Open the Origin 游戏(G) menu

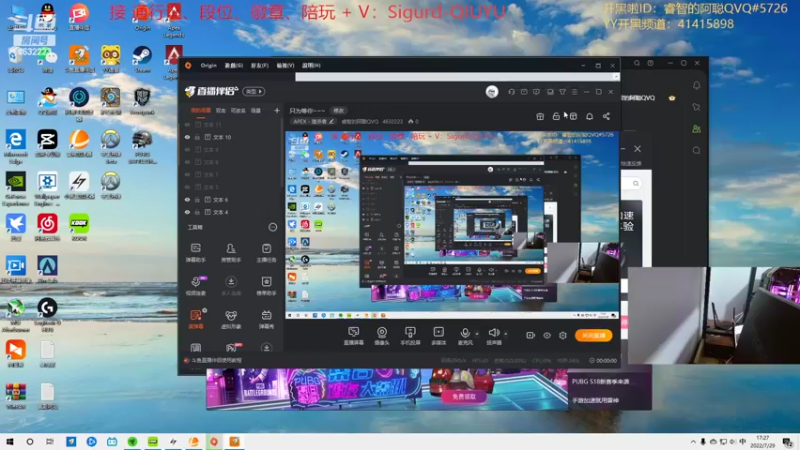tap(234, 65)
